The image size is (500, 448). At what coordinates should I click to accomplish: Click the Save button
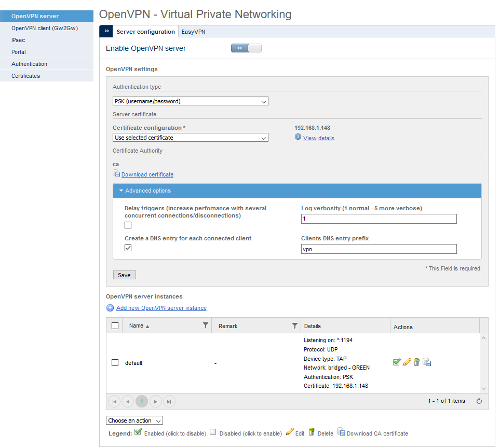click(125, 275)
